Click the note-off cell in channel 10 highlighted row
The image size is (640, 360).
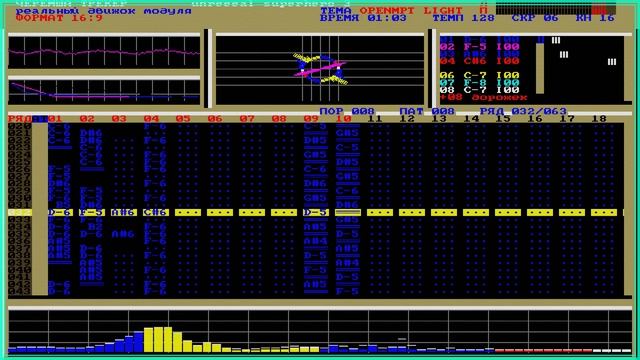pos(348,213)
